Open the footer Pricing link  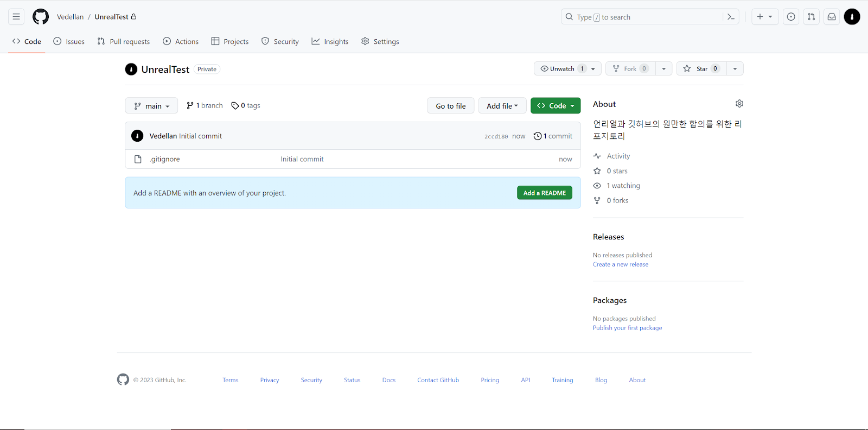pos(490,380)
